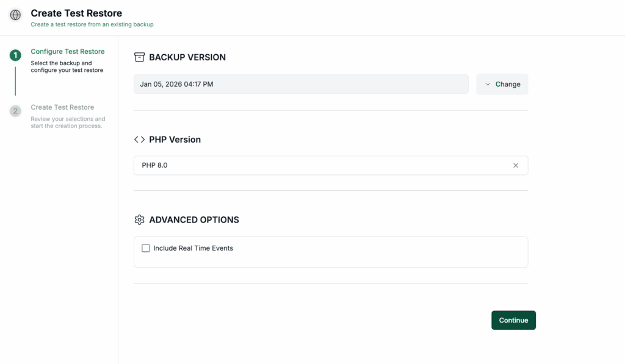Click the globe icon beside Create Test Restore
Screen dimensions: 625x364
(15, 15)
